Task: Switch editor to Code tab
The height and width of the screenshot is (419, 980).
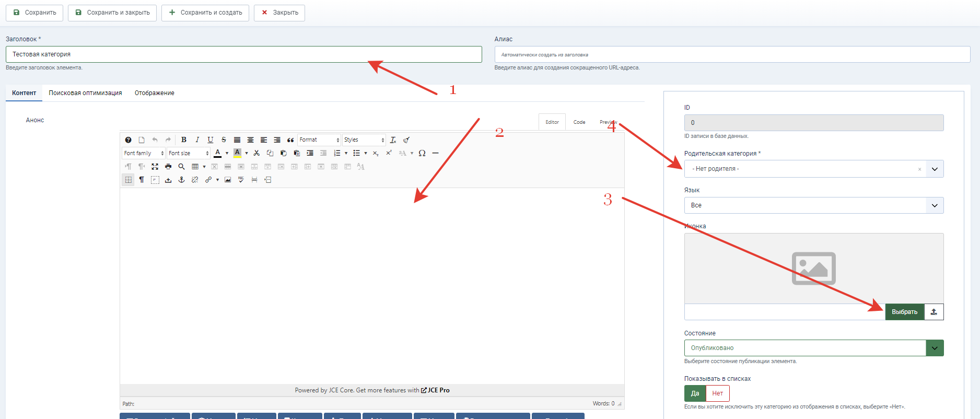Action: 579,122
